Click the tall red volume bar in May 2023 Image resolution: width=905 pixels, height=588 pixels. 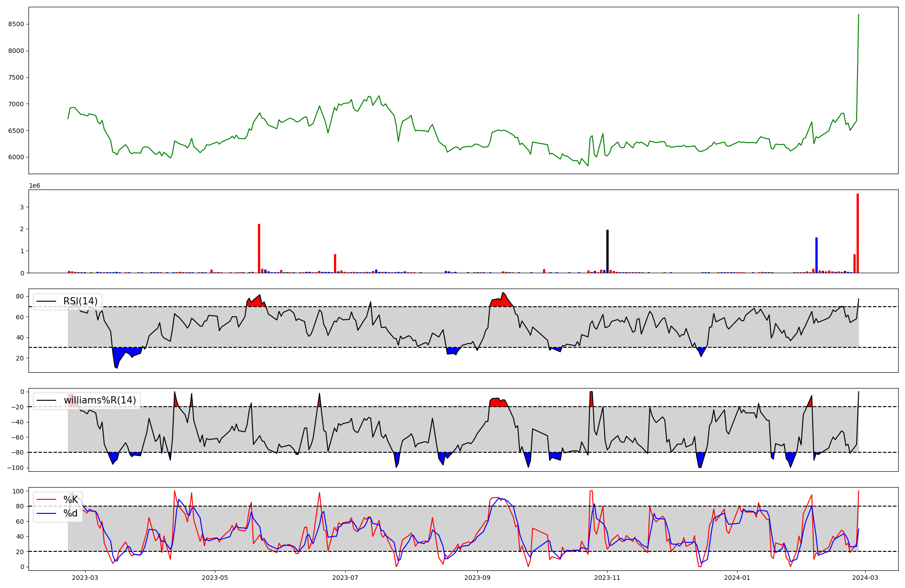click(x=259, y=249)
